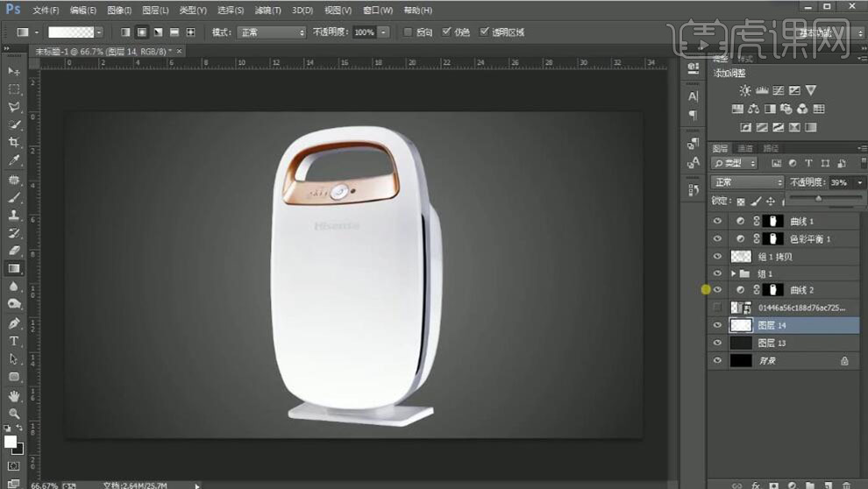Select the Eyedropper tool
Screen dimensions: 868x489
[14, 160]
